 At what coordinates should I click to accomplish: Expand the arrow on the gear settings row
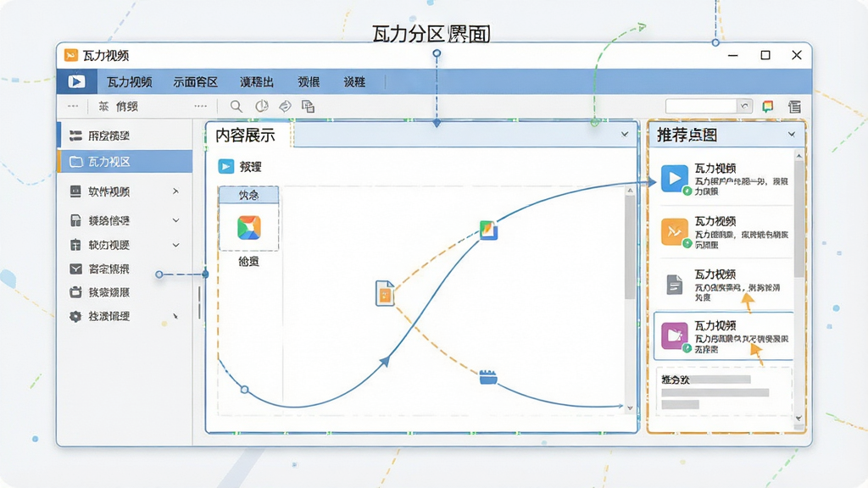pyautogui.click(x=175, y=316)
